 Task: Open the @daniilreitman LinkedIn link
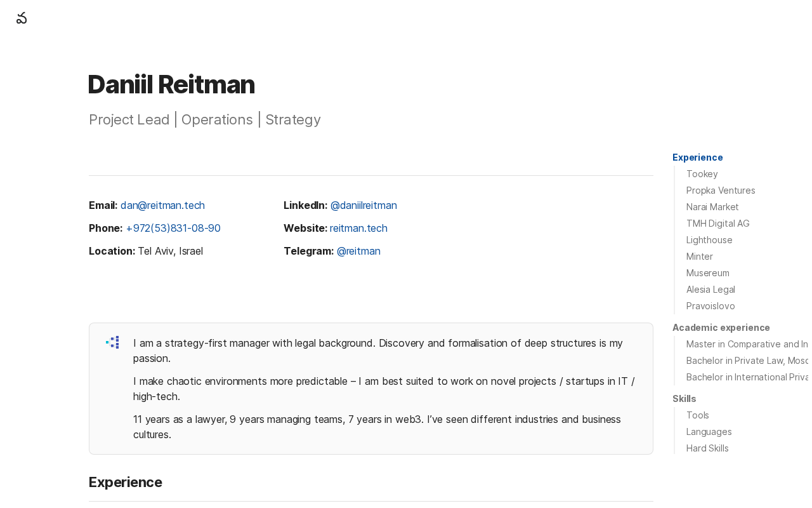363,205
